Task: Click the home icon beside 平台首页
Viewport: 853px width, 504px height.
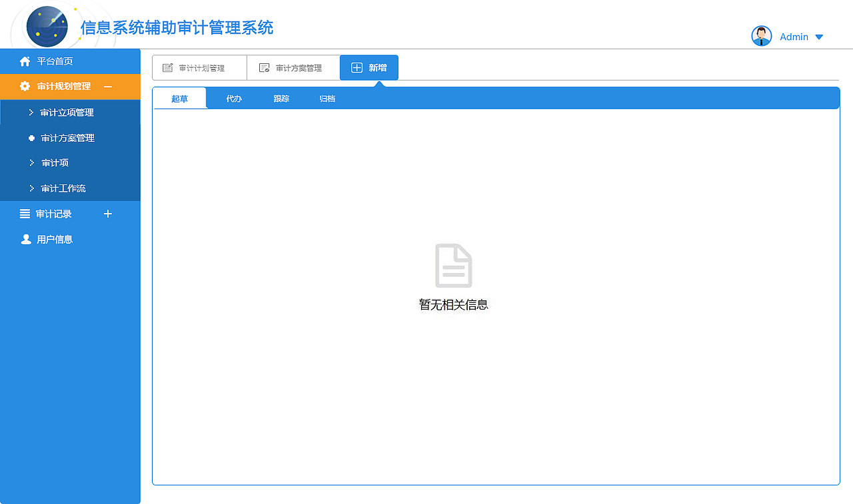Action: tap(24, 61)
